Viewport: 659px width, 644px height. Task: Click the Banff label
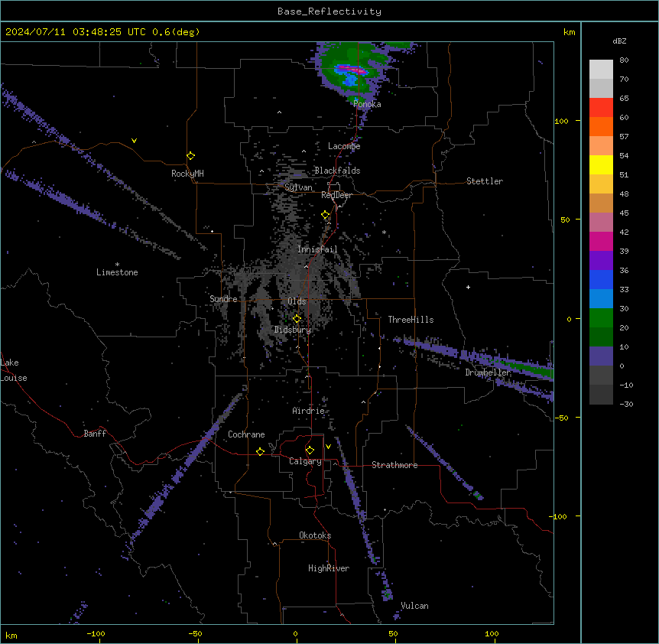[x=95, y=434]
